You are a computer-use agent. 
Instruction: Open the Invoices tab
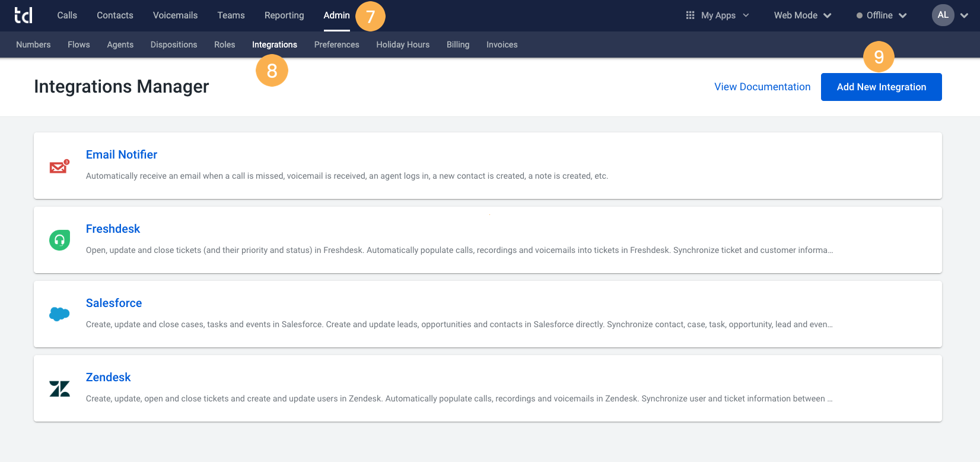point(502,45)
